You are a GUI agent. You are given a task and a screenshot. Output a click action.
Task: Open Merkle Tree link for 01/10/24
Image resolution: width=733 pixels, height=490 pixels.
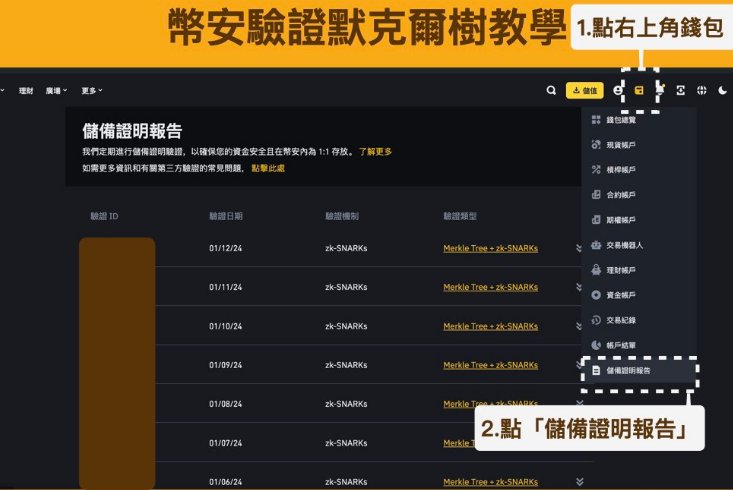click(490, 326)
